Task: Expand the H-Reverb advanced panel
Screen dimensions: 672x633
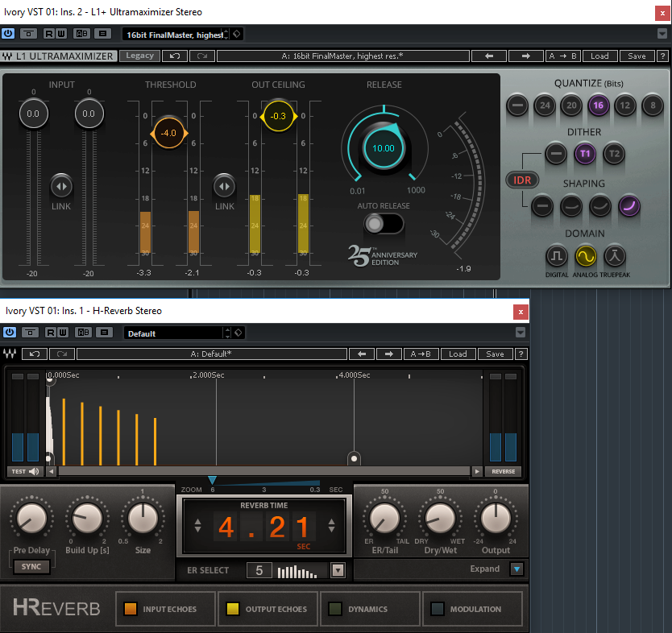Action: click(516, 569)
